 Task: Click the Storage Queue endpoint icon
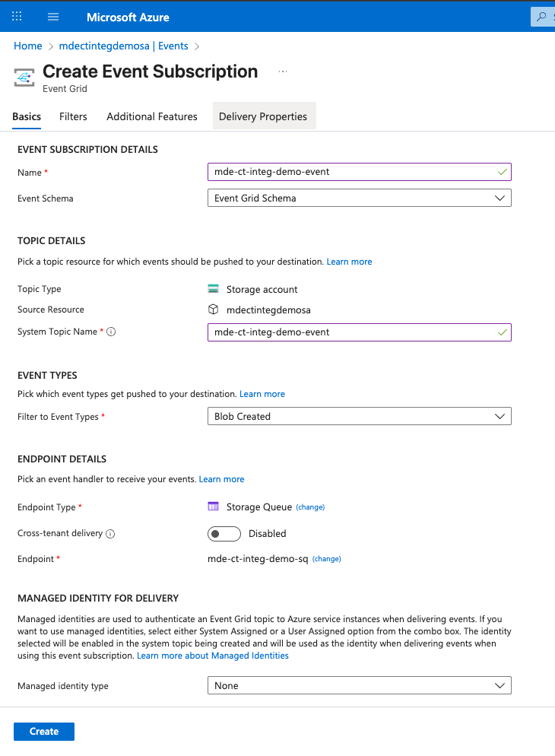coord(213,507)
